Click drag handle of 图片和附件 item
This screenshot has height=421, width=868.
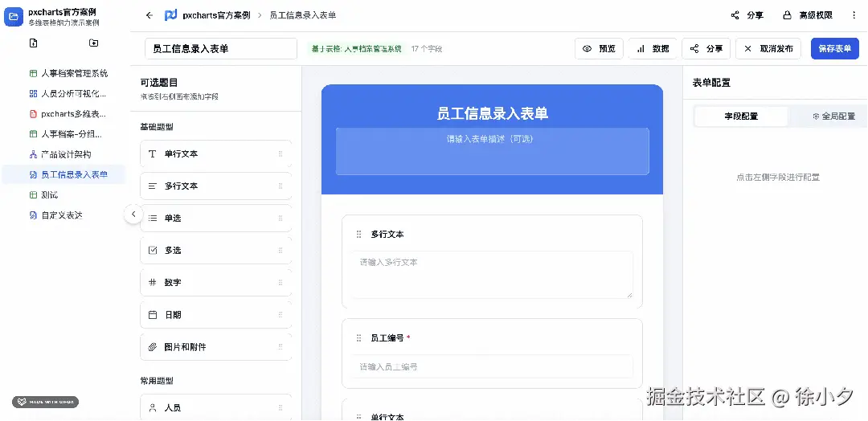tap(280, 347)
